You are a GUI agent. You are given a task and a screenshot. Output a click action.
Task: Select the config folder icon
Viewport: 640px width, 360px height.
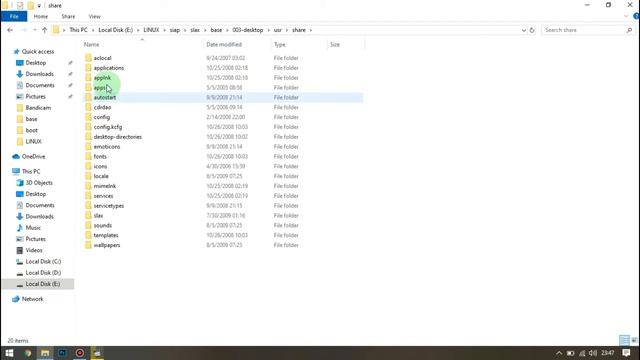[89, 117]
